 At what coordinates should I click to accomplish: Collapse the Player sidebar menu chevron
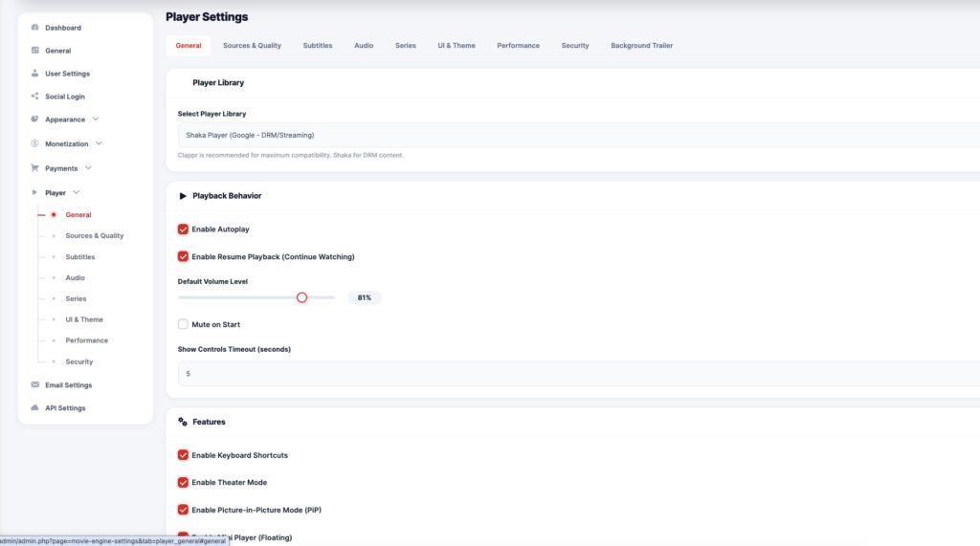77,192
